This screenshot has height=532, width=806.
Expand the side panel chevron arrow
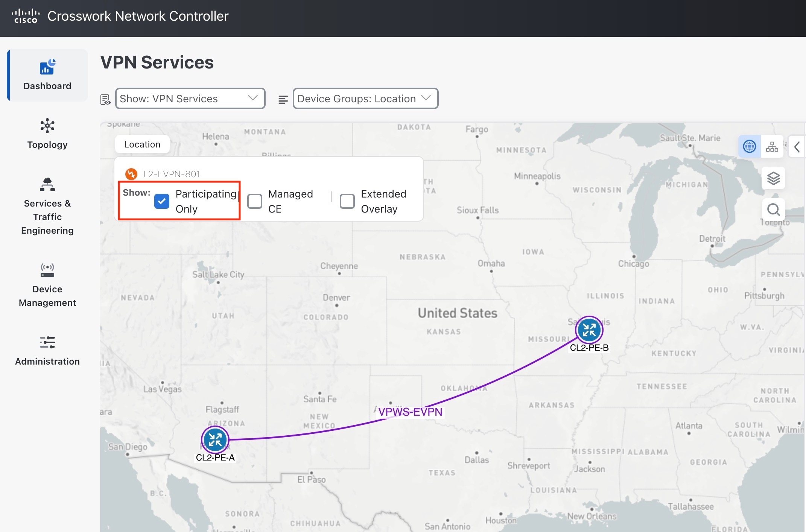point(797,147)
